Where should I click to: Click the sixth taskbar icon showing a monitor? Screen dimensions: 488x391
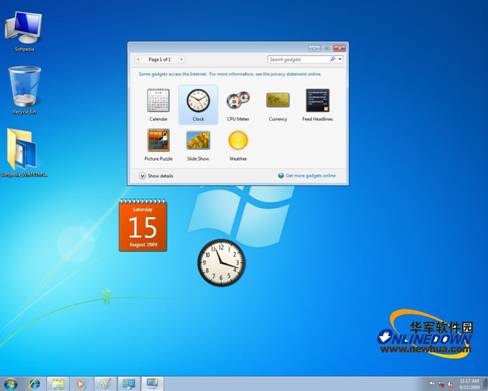pyautogui.click(x=129, y=384)
